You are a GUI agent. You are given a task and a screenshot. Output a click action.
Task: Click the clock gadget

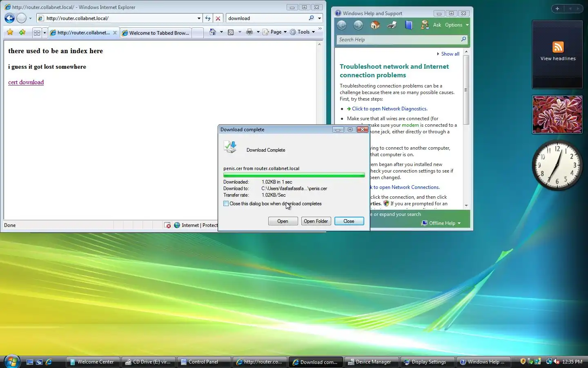[557, 165]
